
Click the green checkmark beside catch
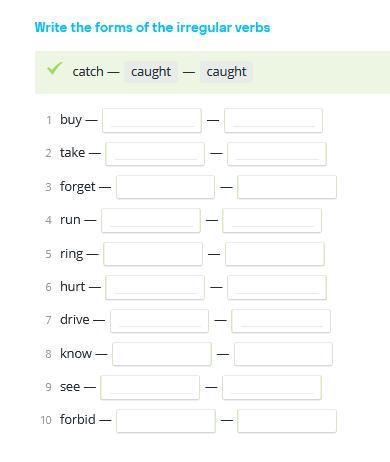click(54, 69)
